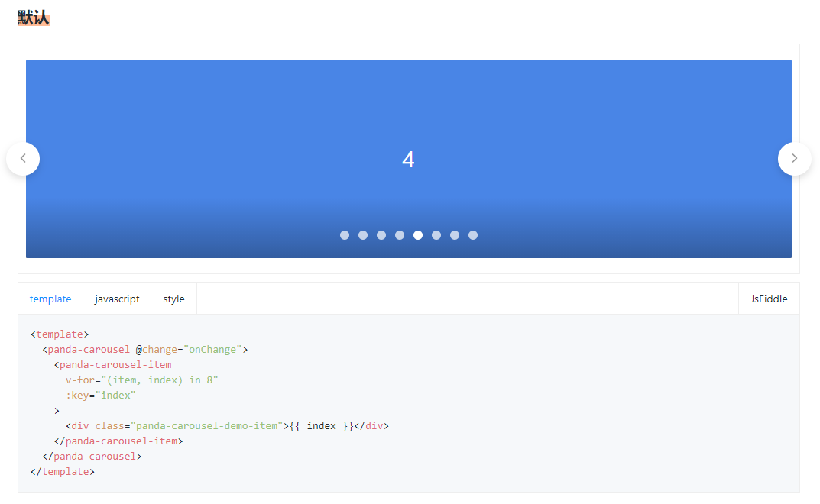Viewport: 820px width, 504px height.
Task: Select the eighth carousel indicator dot
Action: (473, 235)
